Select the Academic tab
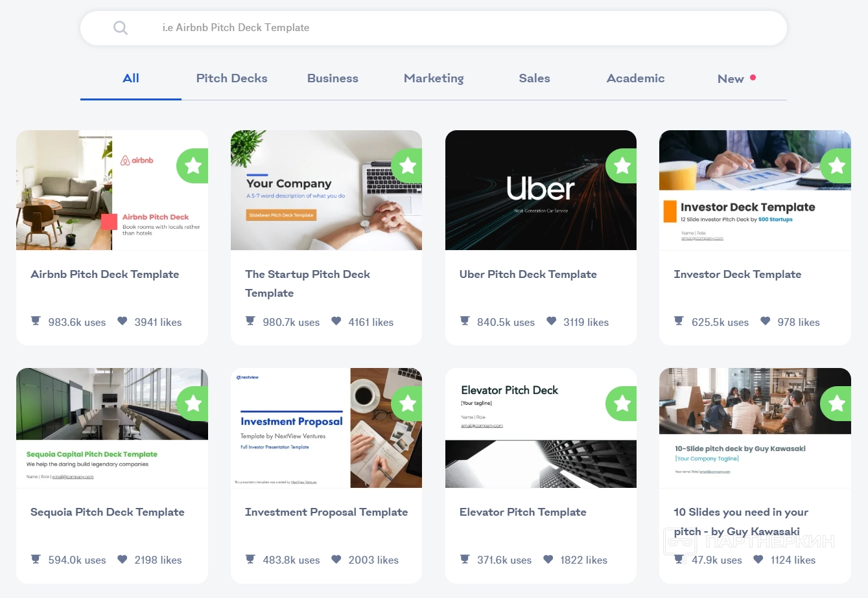Image resolution: width=868 pixels, height=598 pixels. [x=635, y=78]
